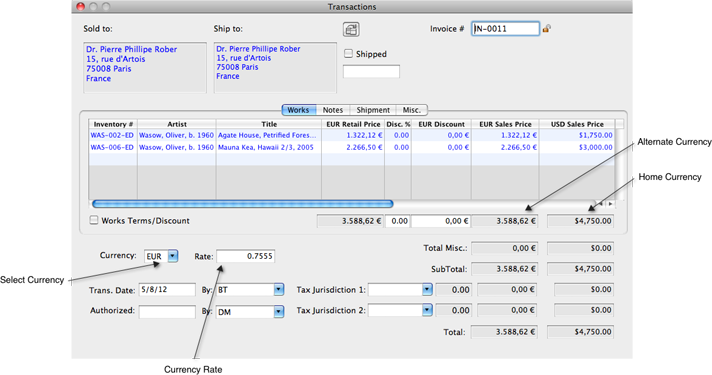Viewport: 712px width, 375px height.
Task: Click the table scroll right arrow
Action: tap(610, 204)
